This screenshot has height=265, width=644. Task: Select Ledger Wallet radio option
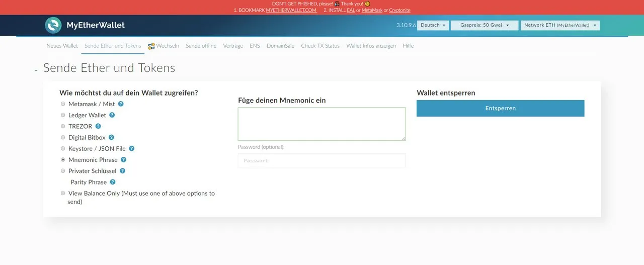(x=63, y=115)
